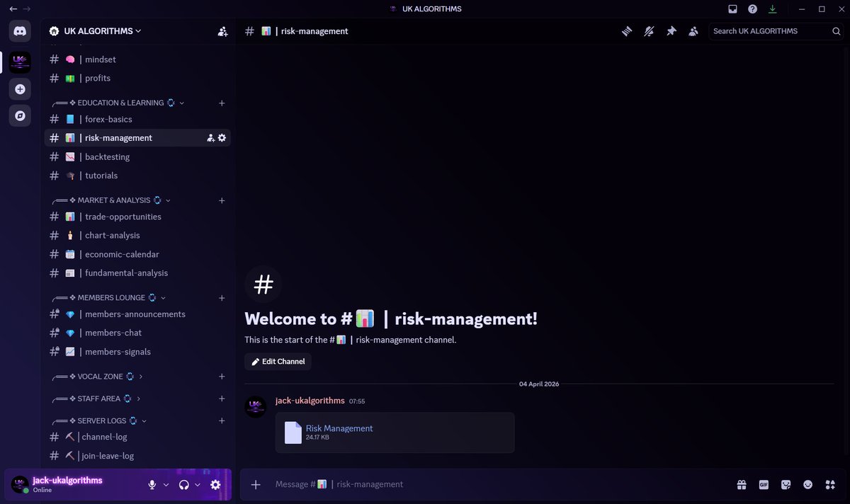The height and width of the screenshot is (504, 850).
Task: Toggle the member list icon
Action: coord(693,31)
